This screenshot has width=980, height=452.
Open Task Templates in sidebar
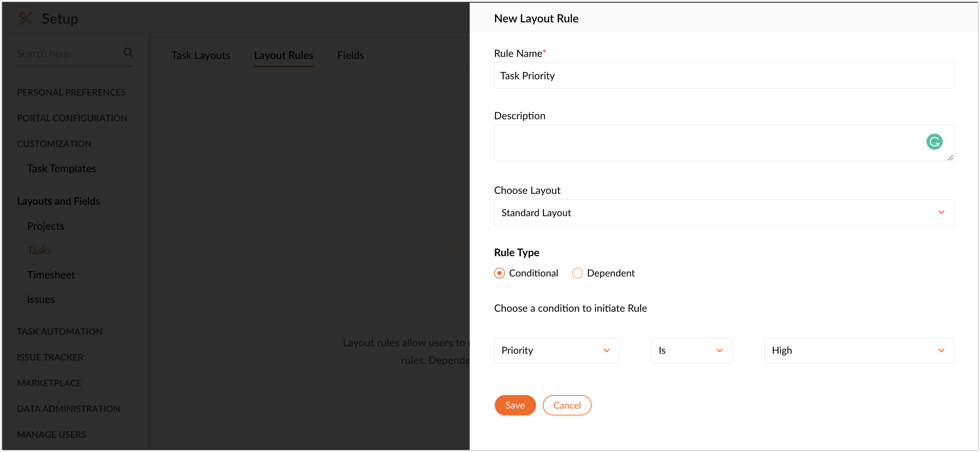[x=61, y=168]
